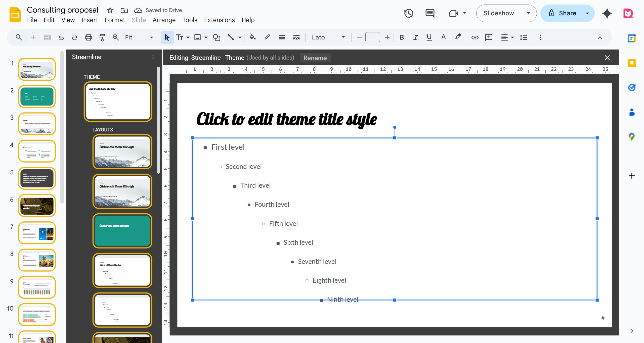Open Google Maps side panel icon

click(632, 137)
